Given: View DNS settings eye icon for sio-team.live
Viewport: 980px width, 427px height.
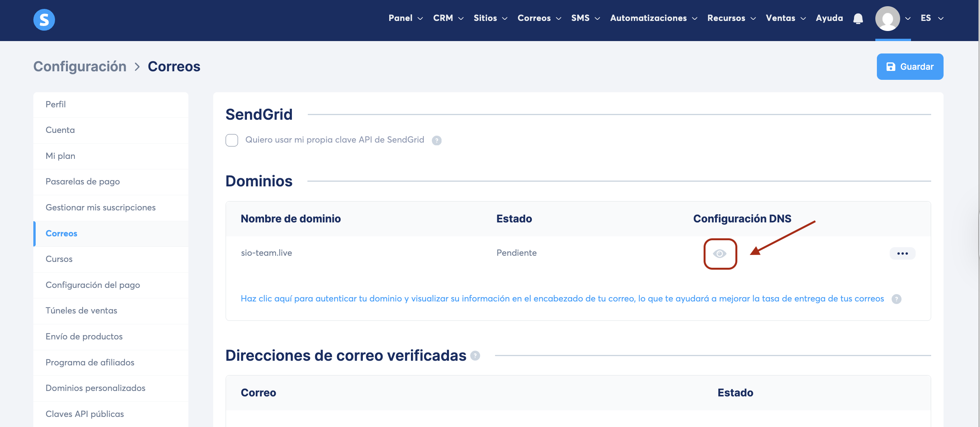Looking at the screenshot, I should [719, 254].
